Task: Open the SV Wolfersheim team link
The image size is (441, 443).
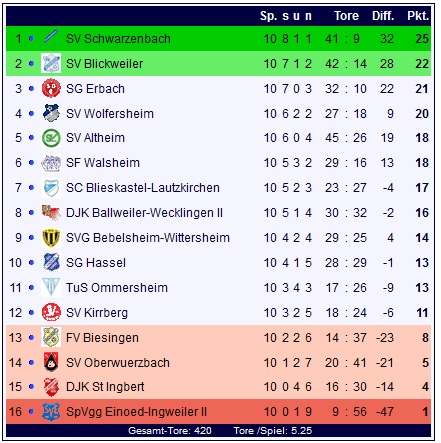Action: tap(110, 114)
